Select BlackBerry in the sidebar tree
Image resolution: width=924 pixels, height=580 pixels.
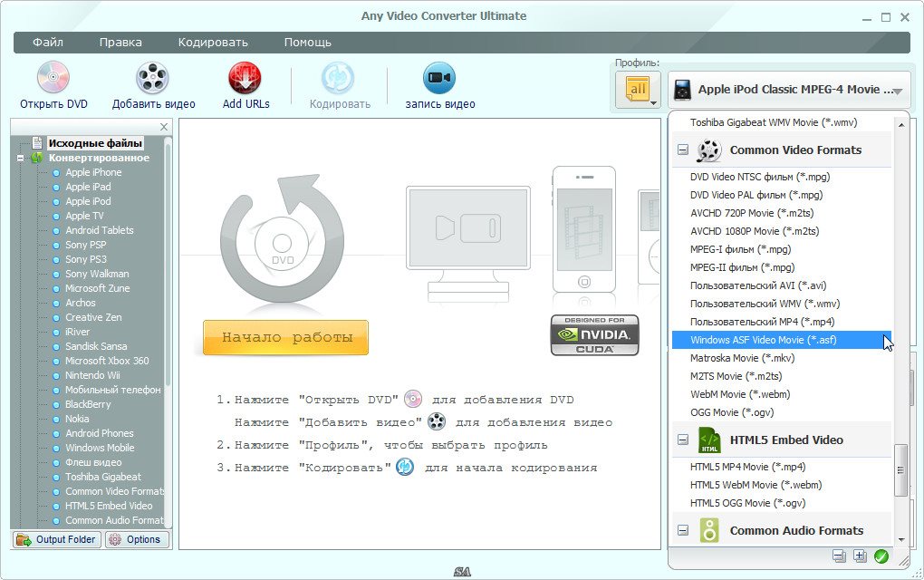(x=88, y=404)
